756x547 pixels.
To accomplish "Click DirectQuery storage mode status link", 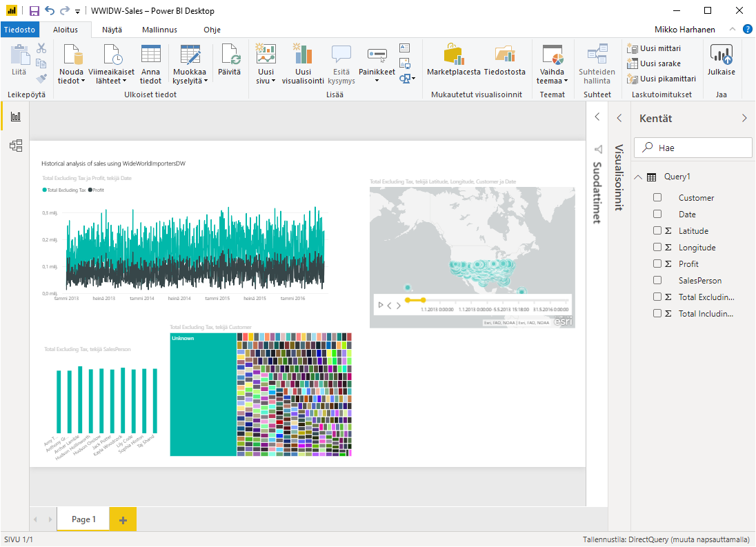I will click(x=666, y=539).
